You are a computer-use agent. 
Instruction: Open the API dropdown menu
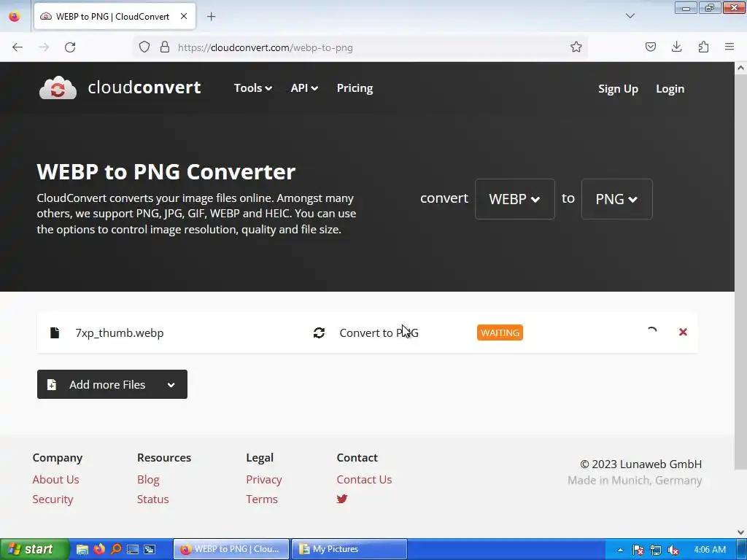(x=304, y=88)
